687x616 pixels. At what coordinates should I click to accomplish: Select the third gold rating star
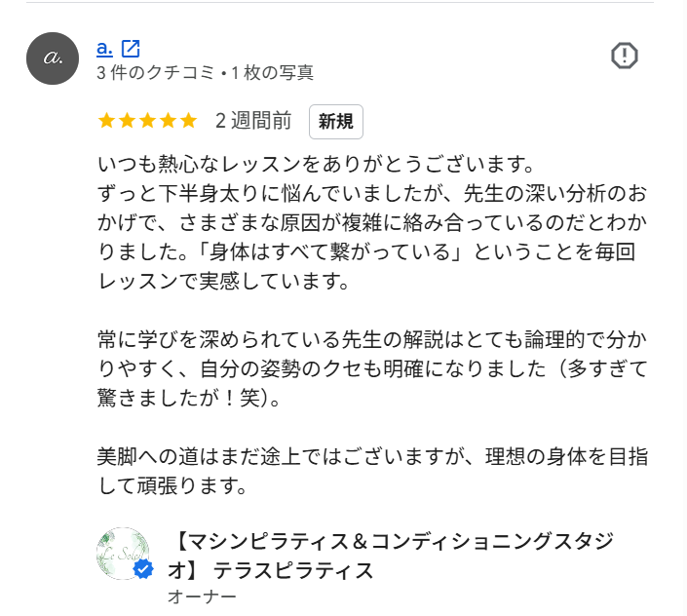(148, 121)
